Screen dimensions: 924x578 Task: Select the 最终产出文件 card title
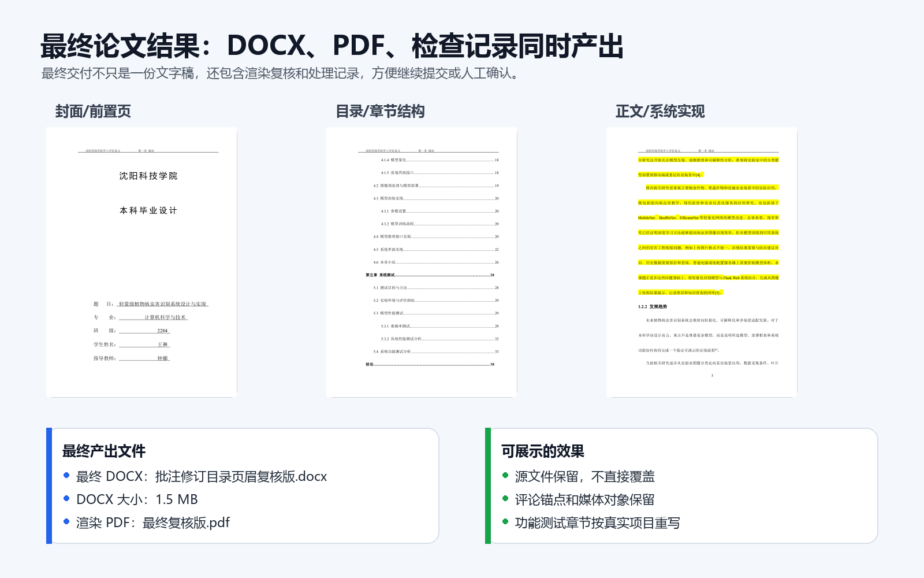click(104, 451)
